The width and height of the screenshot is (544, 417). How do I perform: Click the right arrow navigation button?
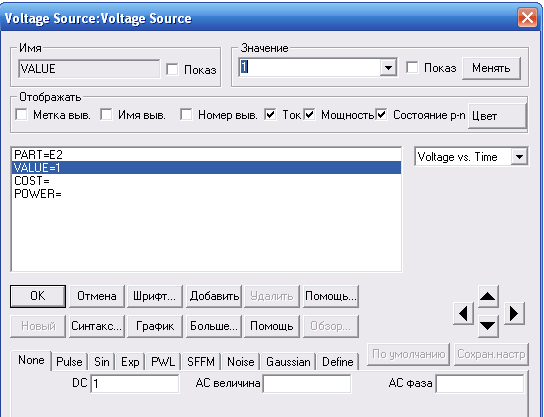(x=514, y=314)
